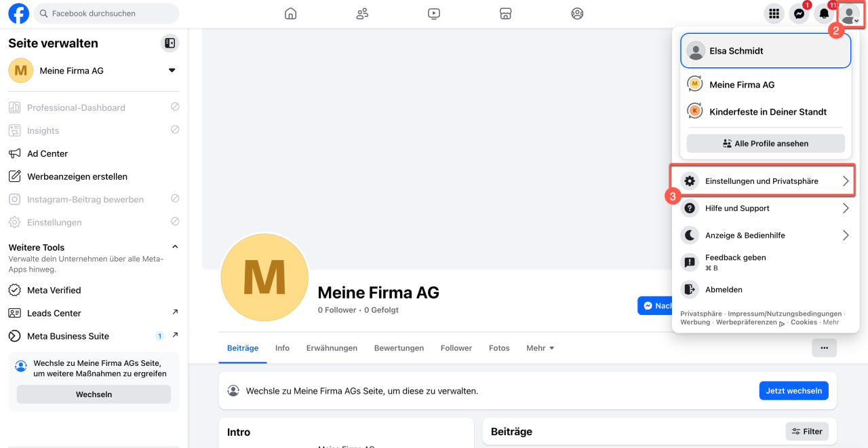The image size is (868, 448).
Task: Open the Friends icon in top navigation
Action: (x=362, y=14)
